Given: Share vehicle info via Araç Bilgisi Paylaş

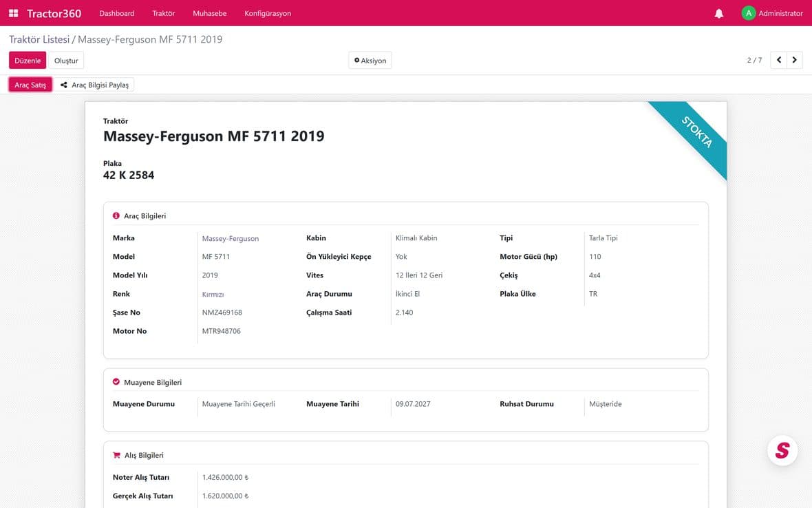Looking at the screenshot, I should pyautogui.click(x=95, y=85).
